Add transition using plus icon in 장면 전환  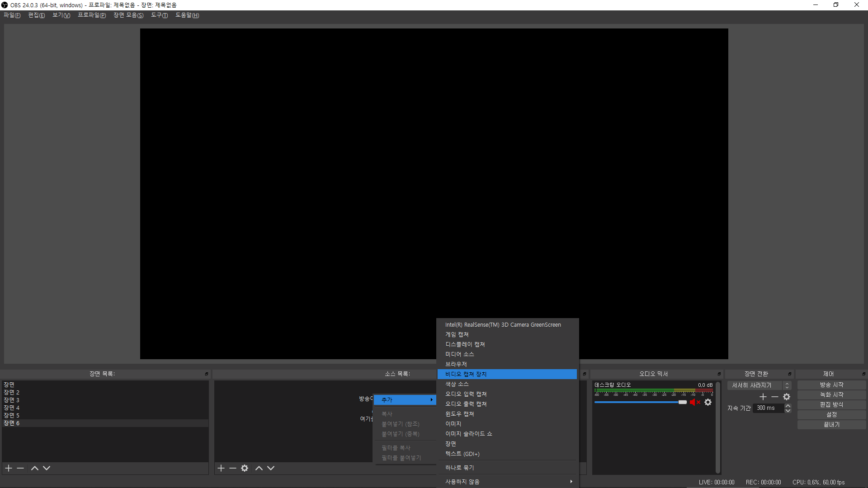coord(763,397)
